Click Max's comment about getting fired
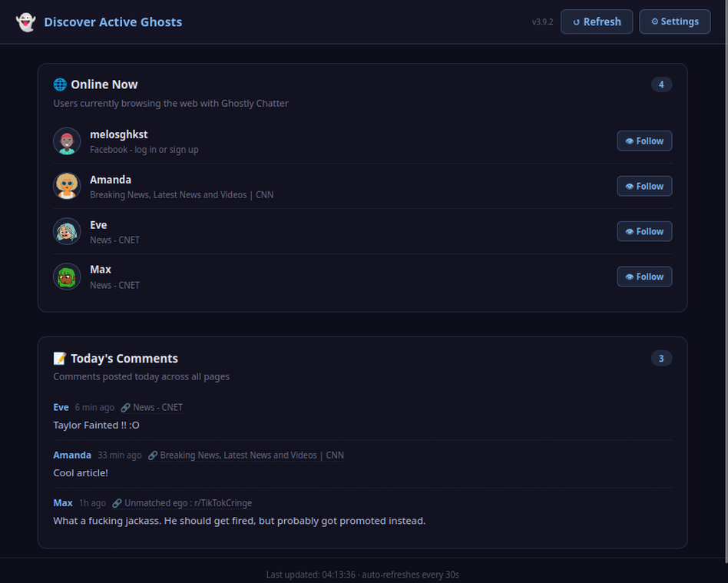 [239, 521]
